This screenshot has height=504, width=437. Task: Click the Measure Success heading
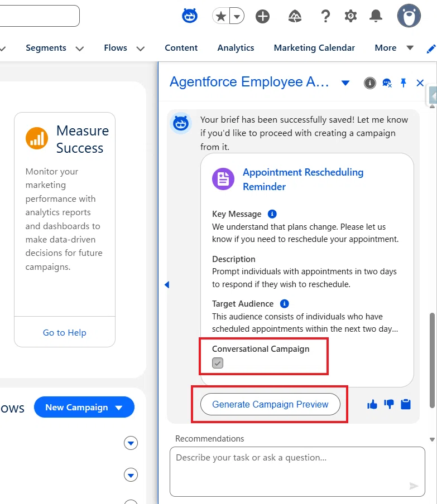(x=83, y=139)
